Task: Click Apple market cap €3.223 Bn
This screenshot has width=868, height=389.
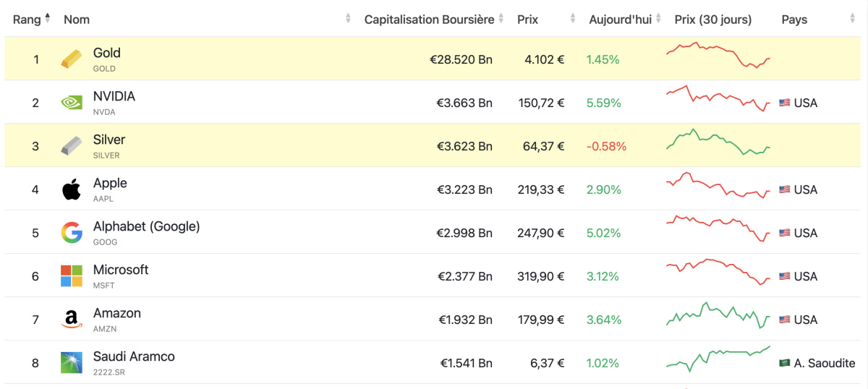Action: tap(464, 189)
